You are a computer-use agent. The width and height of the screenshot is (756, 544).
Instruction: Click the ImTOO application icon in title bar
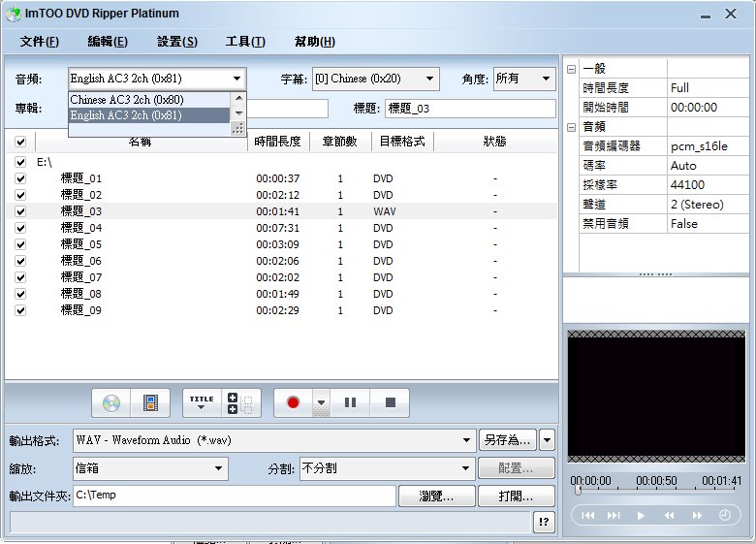click(13, 14)
